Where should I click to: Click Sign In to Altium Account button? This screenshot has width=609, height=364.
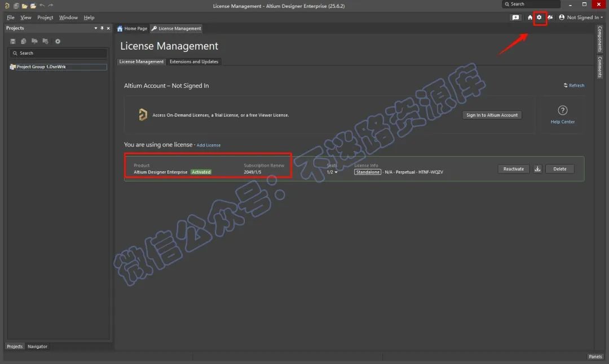pos(492,115)
